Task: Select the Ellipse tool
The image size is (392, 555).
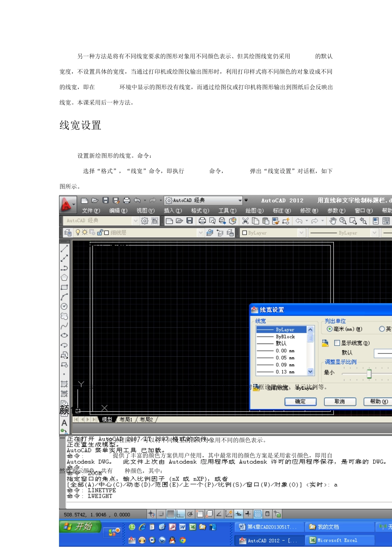Action: click(64, 335)
